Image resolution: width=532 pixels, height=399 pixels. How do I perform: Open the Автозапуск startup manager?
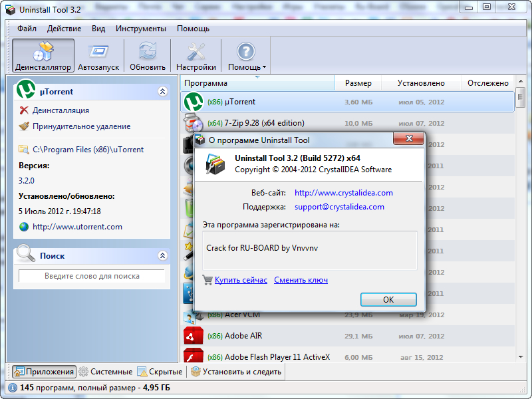click(98, 56)
